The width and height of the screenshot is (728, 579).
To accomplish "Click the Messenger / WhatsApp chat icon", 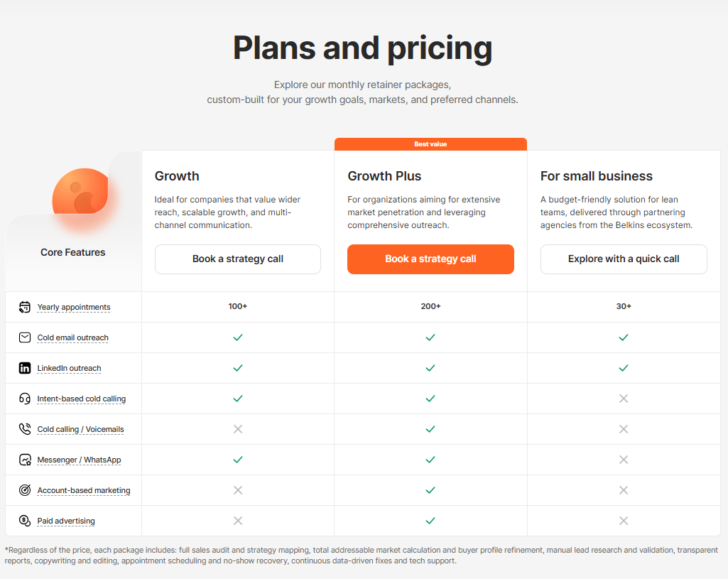I will (x=25, y=460).
